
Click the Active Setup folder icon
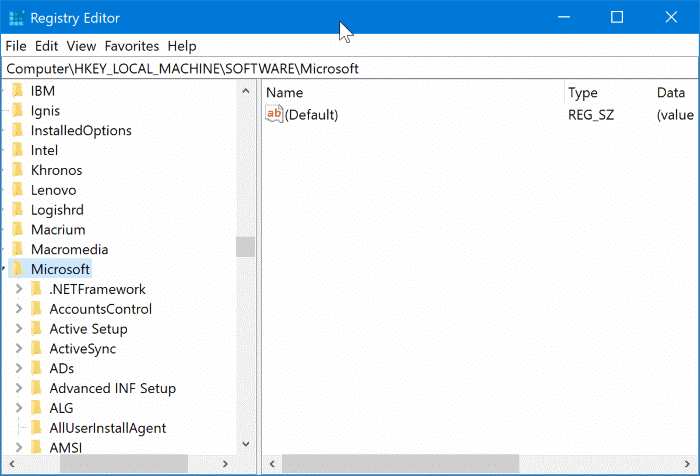click(37, 329)
